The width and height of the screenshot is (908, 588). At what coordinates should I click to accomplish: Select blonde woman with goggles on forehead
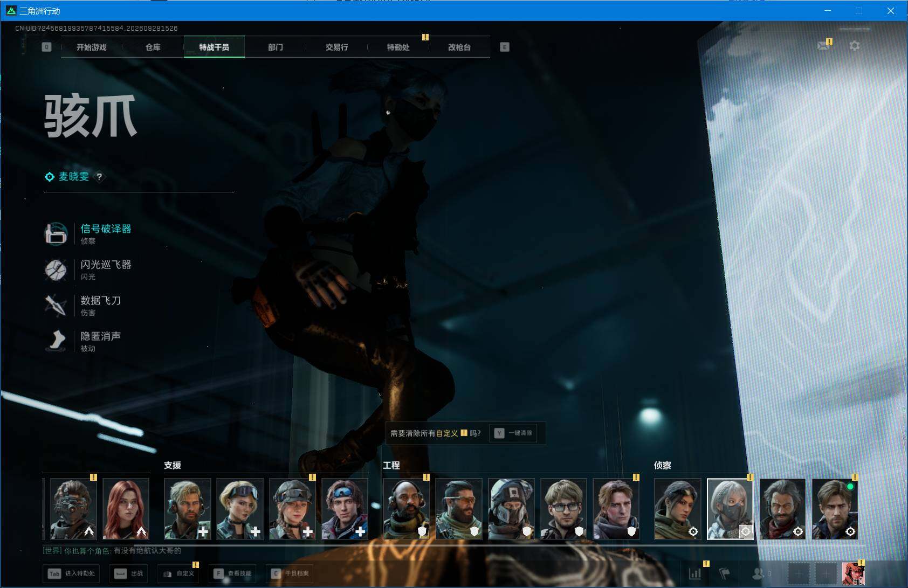240,509
